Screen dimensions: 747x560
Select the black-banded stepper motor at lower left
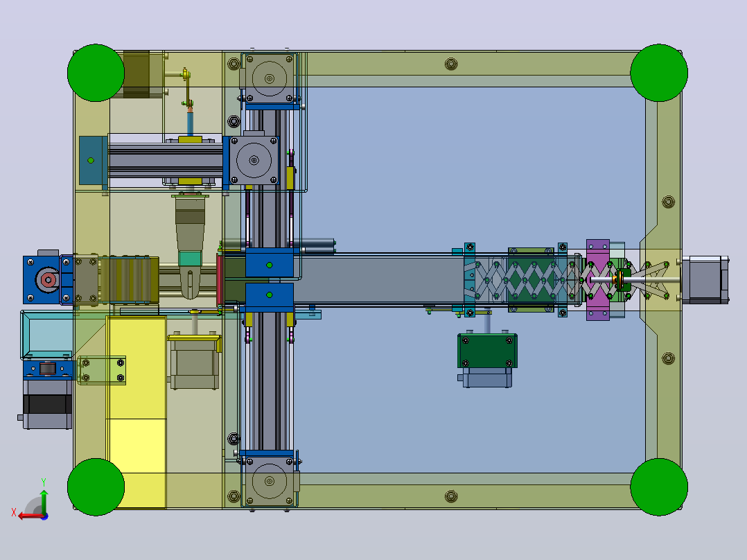(x=48, y=404)
